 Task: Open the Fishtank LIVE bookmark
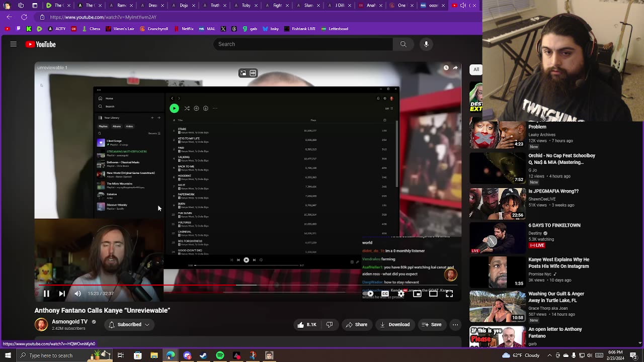[x=300, y=29]
